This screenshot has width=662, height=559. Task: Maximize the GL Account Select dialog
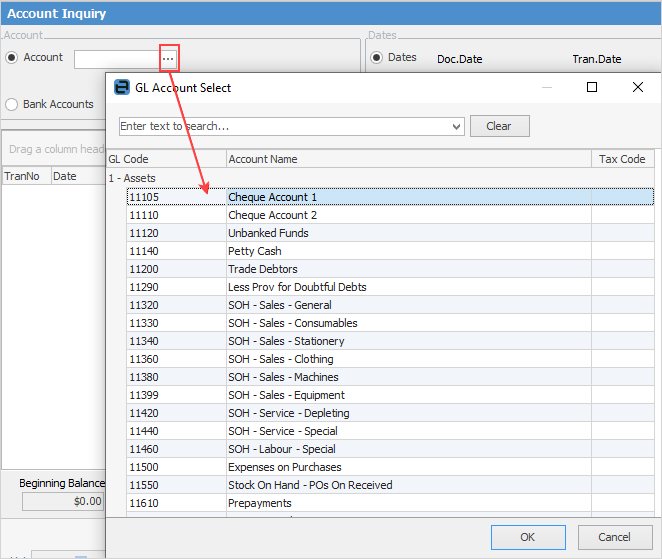[592, 87]
